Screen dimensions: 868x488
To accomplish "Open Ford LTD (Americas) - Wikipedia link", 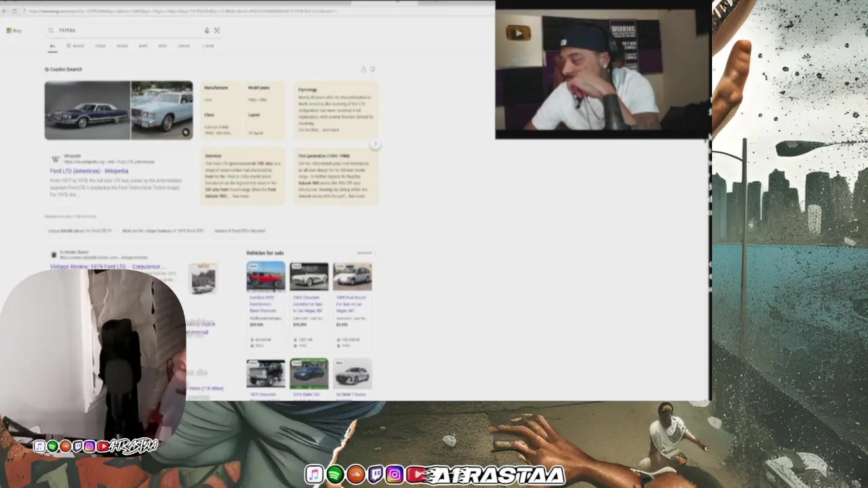I will 89,171.
